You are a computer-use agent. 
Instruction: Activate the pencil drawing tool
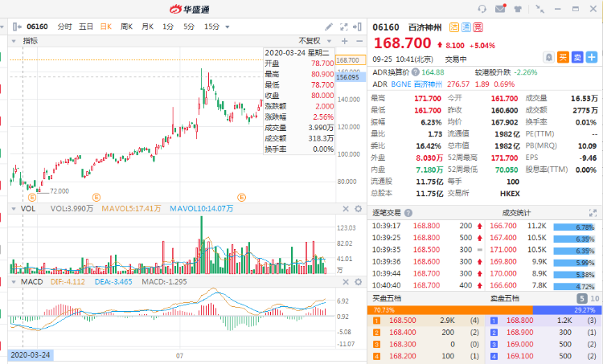(x=329, y=27)
